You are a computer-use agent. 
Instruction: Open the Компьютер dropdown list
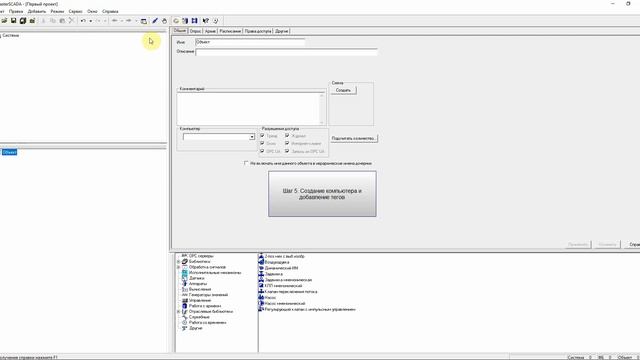click(x=252, y=137)
